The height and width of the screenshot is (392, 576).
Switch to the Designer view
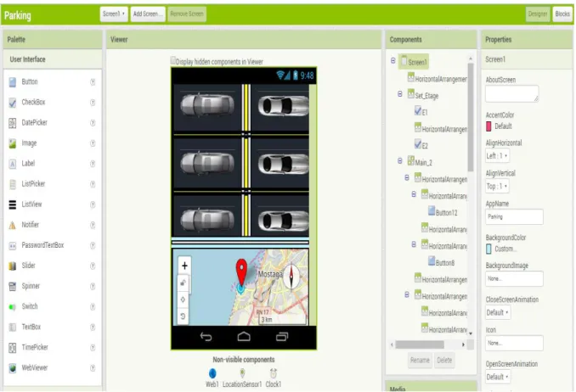pos(538,14)
